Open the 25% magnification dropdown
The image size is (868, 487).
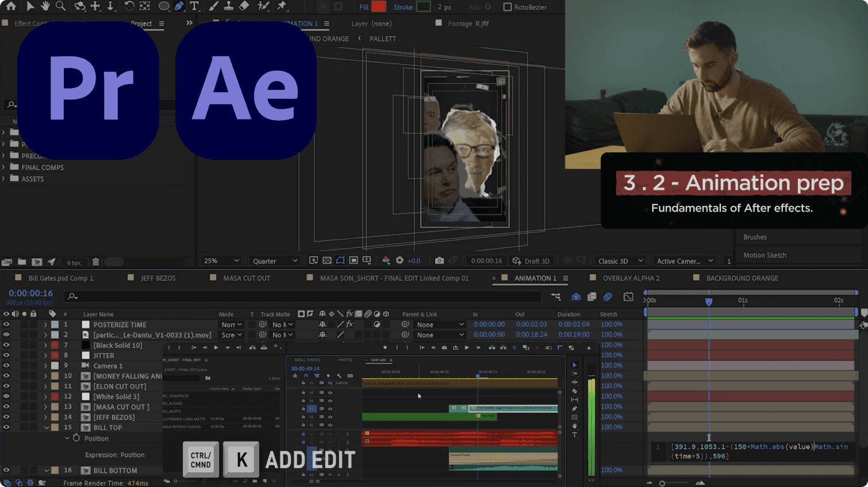pyautogui.click(x=220, y=260)
